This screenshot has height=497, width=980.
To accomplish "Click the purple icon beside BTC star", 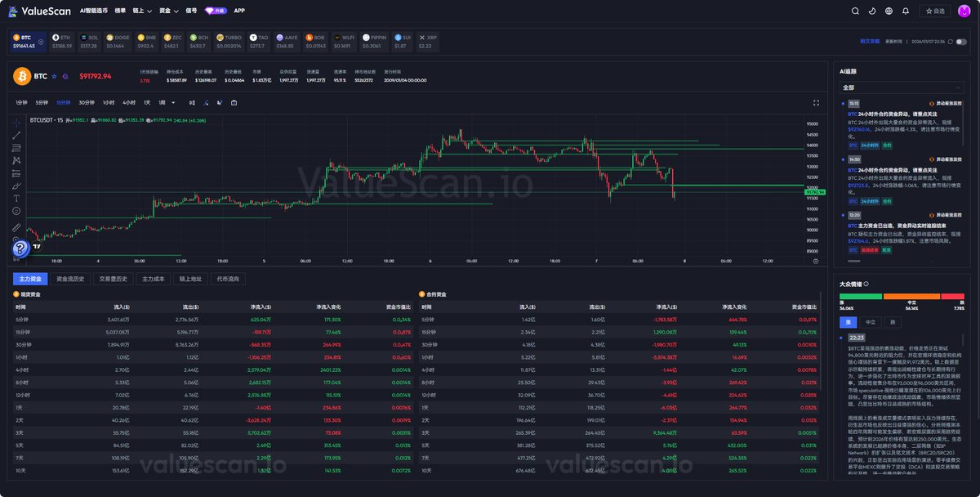I will click(65, 76).
